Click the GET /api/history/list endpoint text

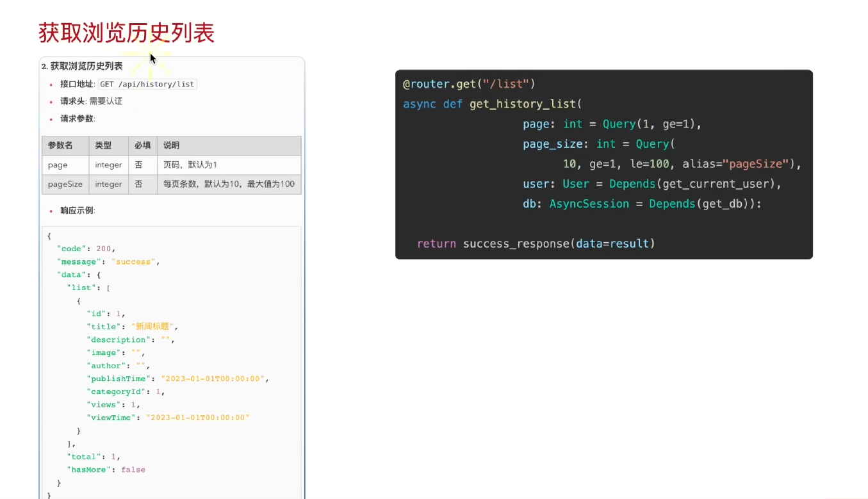pyautogui.click(x=147, y=84)
